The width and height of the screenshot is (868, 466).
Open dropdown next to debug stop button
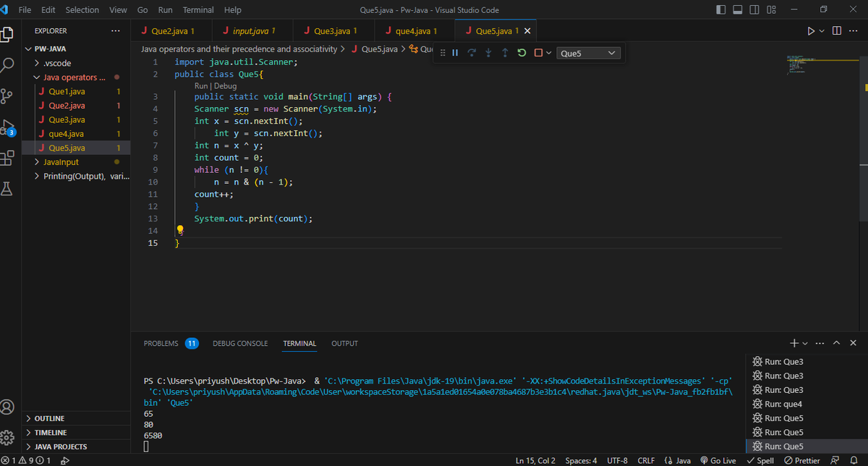tap(549, 53)
